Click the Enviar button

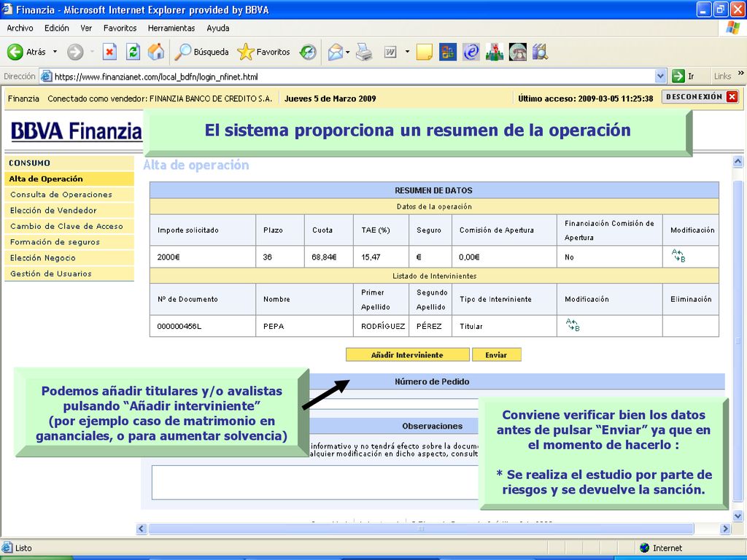point(496,355)
